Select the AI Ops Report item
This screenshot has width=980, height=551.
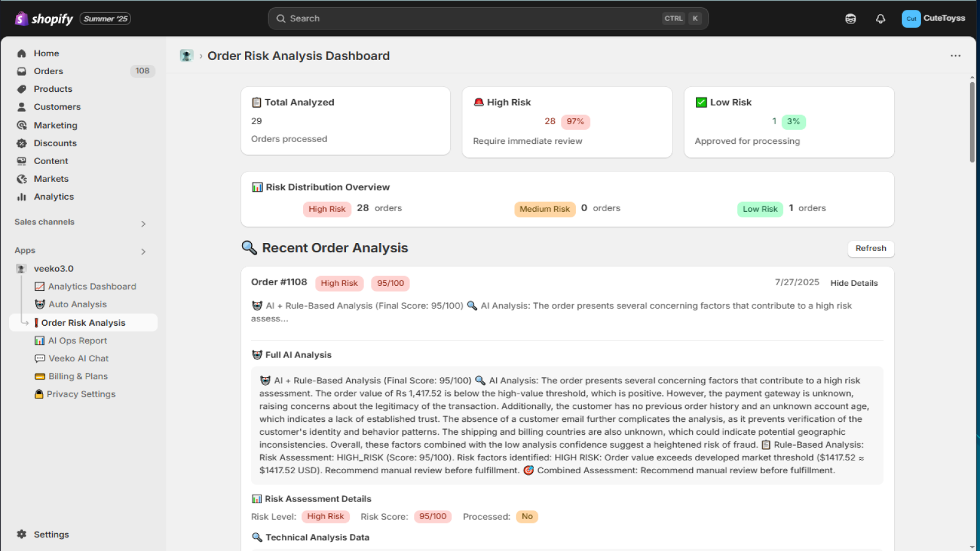(x=77, y=340)
